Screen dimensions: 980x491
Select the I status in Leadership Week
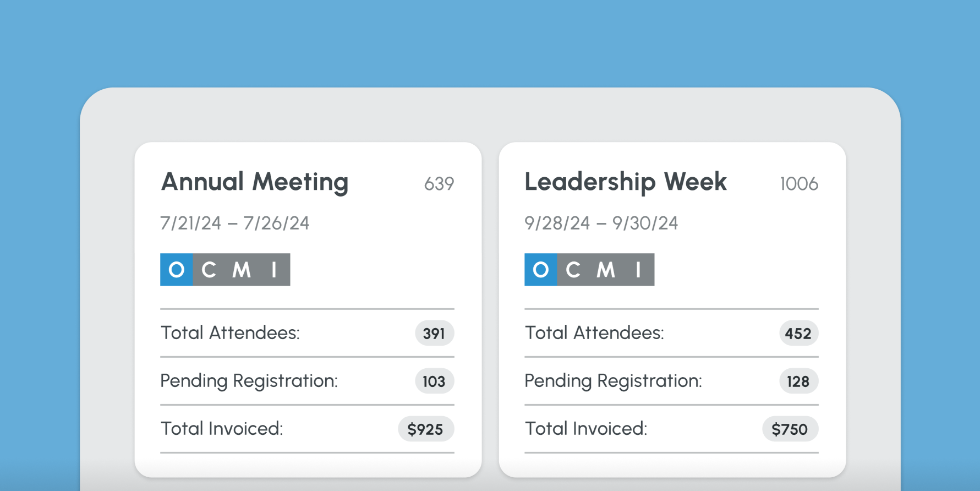coord(638,270)
